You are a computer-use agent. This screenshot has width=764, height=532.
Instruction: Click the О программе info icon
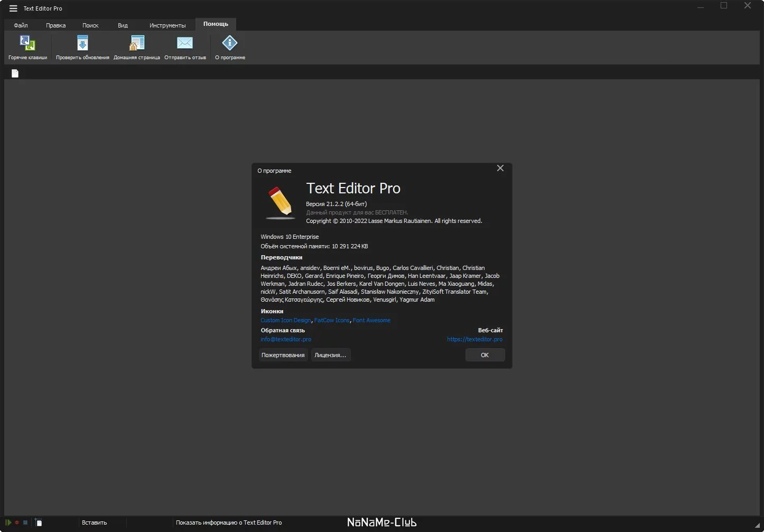pos(230,43)
